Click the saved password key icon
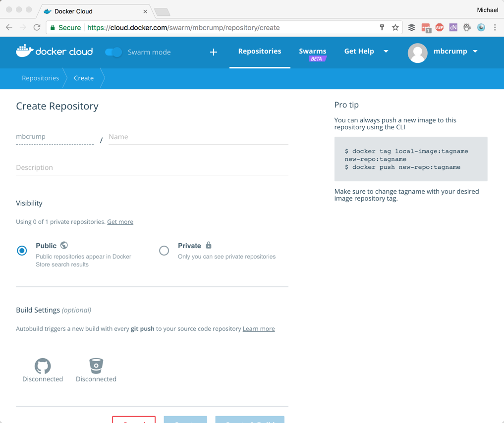 coord(382,28)
